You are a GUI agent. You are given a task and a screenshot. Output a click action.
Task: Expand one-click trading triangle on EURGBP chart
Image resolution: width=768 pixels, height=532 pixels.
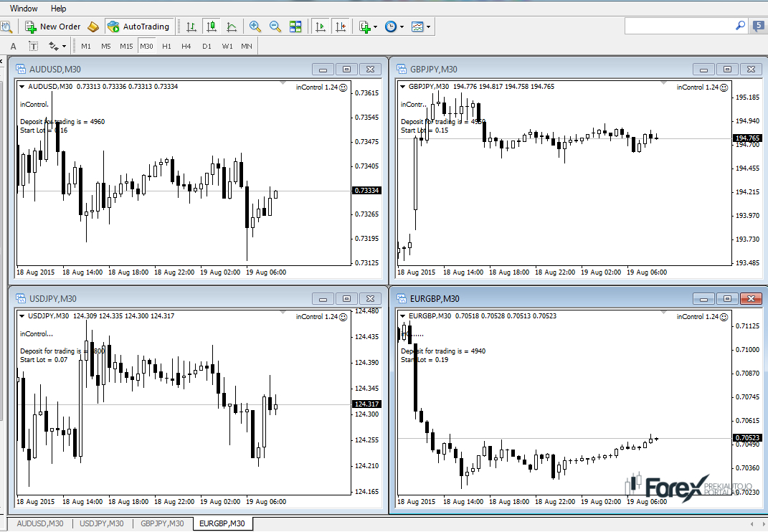coord(402,316)
